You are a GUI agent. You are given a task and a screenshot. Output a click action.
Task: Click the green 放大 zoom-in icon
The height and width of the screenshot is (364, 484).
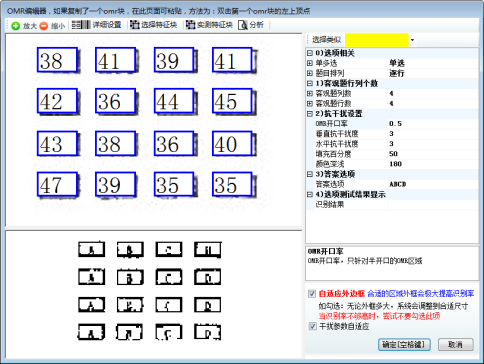[x=15, y=26]
